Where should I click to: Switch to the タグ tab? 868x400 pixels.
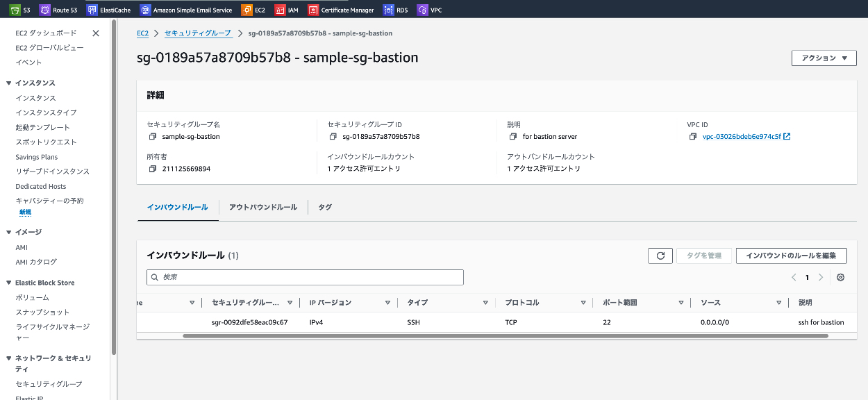[324, 207]
